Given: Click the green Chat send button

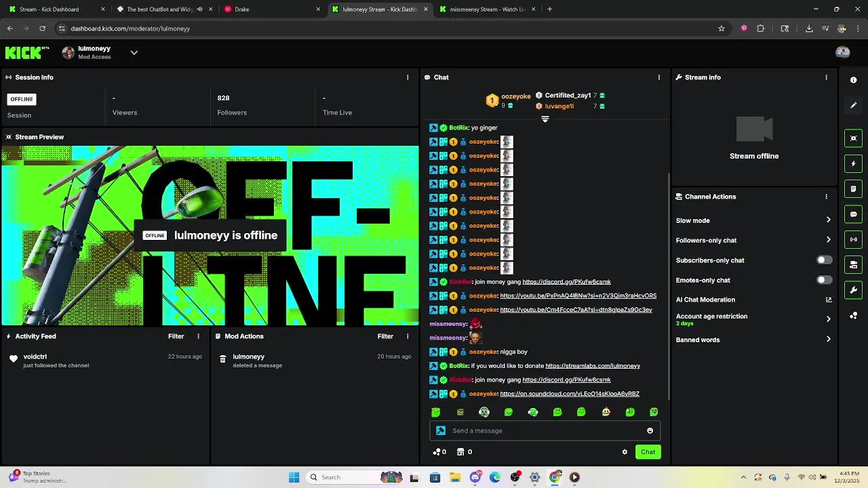Looking at the screenshot, I should (648, 452).
